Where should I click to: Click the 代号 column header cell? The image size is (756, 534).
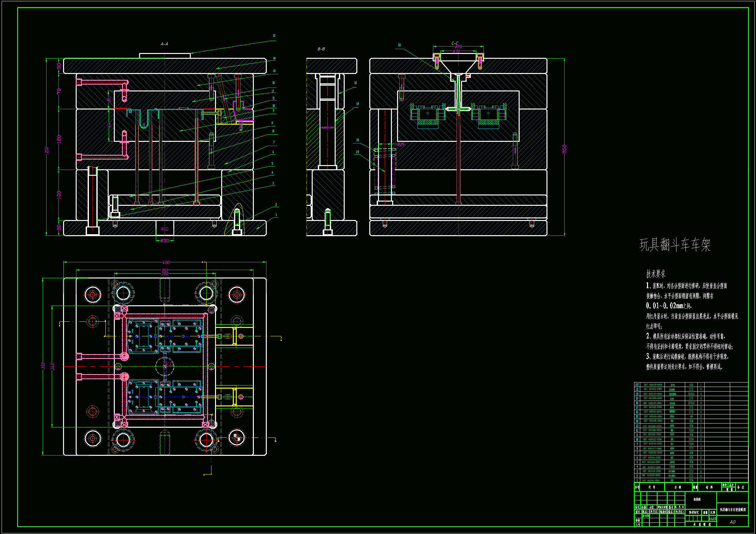pyautogui.click(x=652, y=487)
